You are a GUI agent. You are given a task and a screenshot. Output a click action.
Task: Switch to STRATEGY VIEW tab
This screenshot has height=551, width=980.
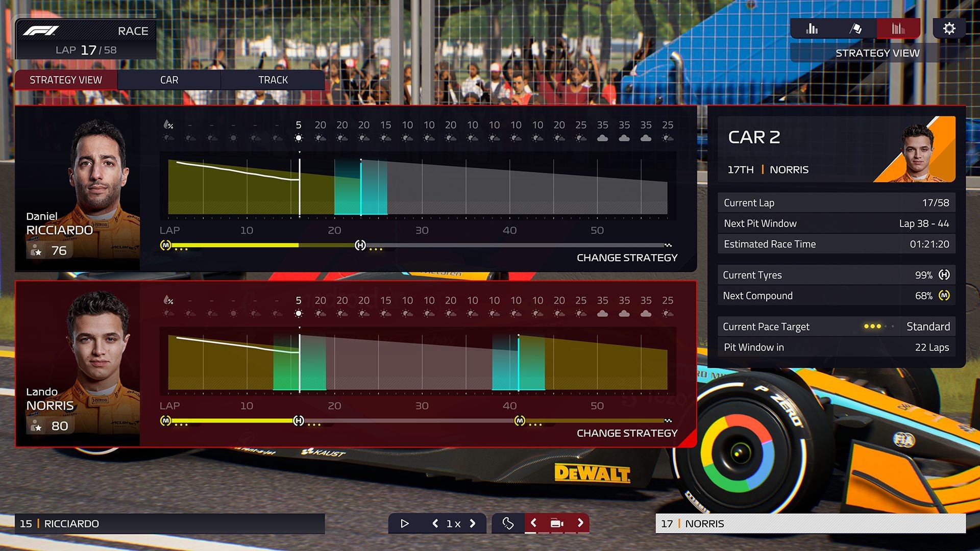click(66, 80)
